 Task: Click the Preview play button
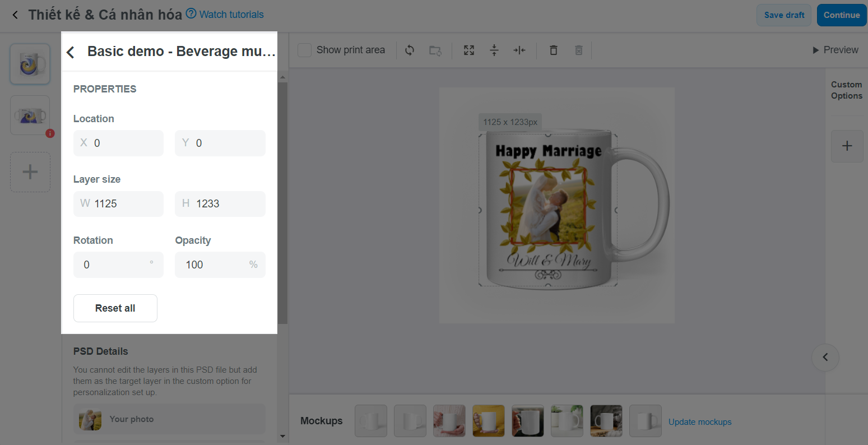point(835,50)
